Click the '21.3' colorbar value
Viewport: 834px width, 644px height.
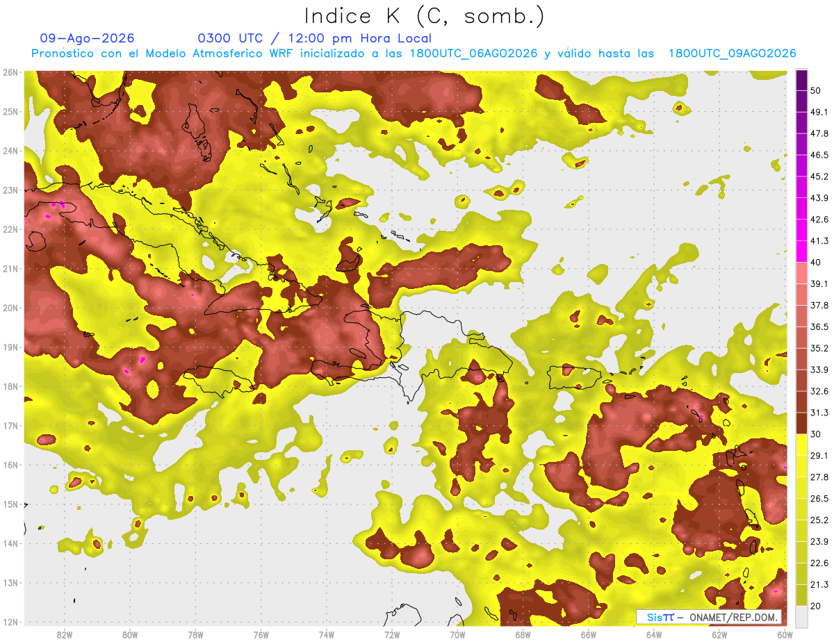[819, 584]
